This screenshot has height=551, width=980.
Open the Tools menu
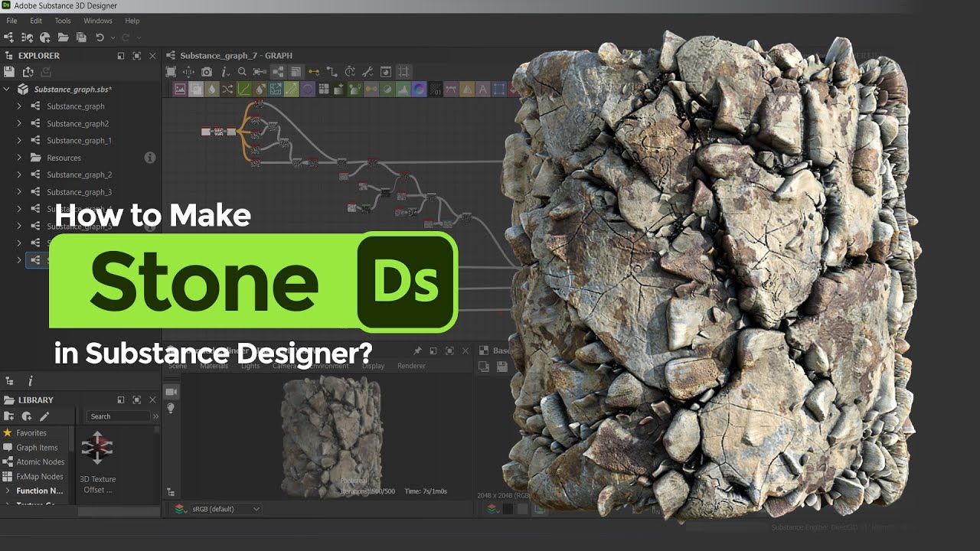(63, 21)
